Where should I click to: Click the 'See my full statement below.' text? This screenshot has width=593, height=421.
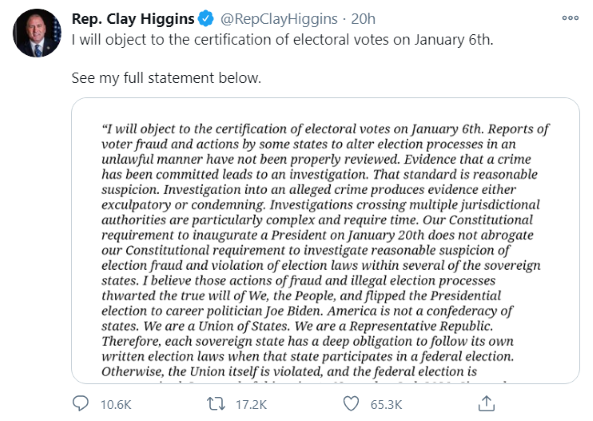166,78
